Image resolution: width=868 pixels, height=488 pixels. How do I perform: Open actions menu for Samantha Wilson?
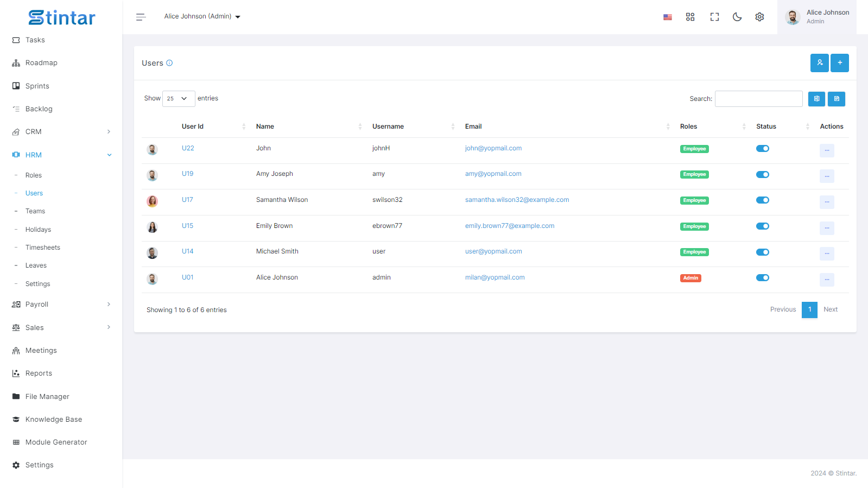click(x=827, y=202)
